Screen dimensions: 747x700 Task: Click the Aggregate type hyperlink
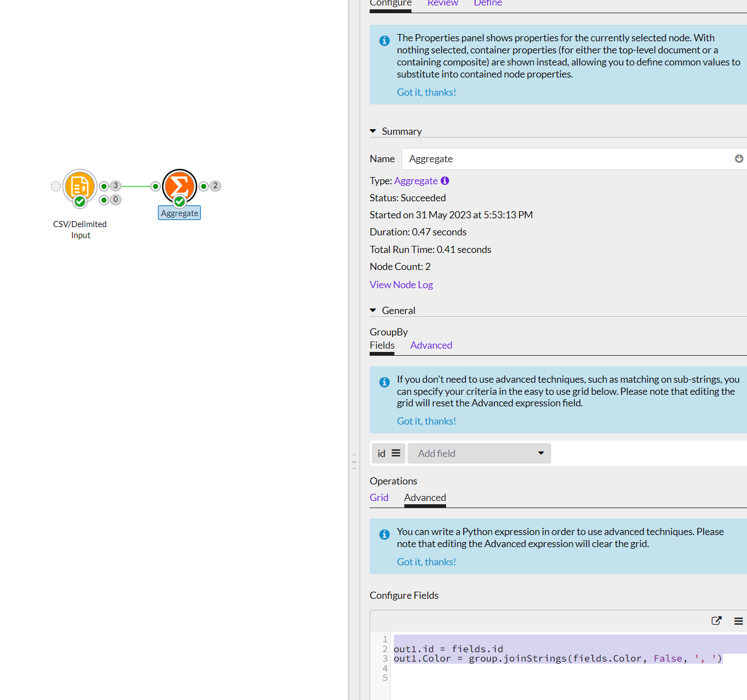[416, 180]
